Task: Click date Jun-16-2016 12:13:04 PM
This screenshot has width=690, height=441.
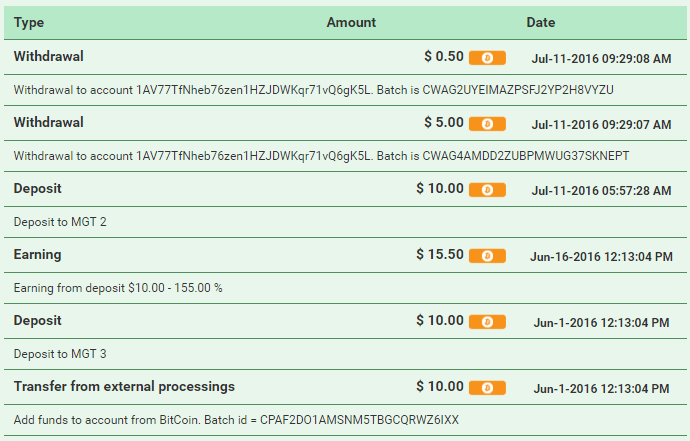Action: 602,257
